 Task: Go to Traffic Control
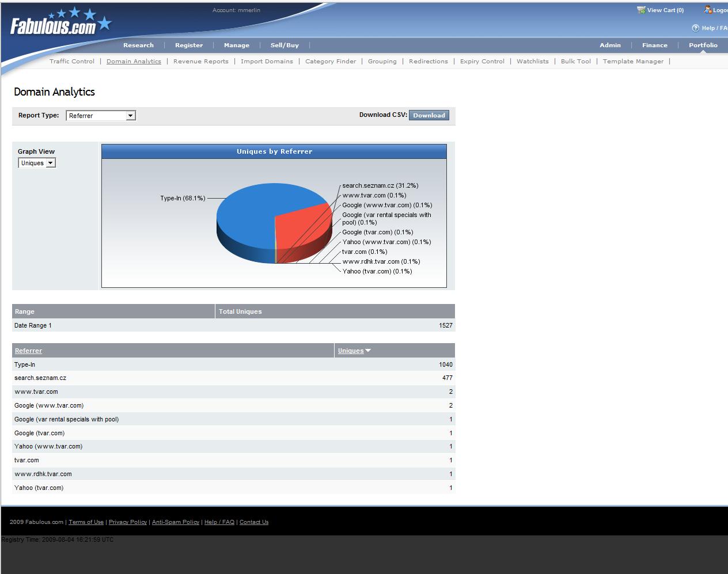(x=72, y=61)
